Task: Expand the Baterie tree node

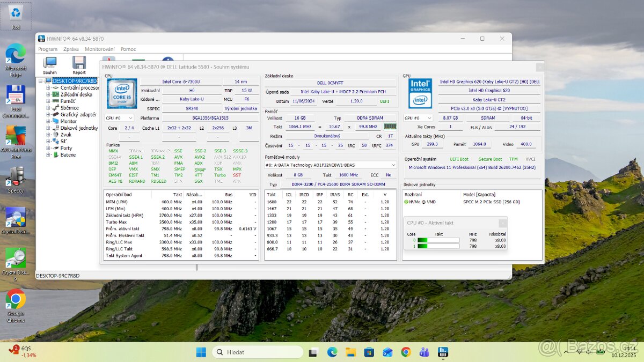Action: 48,155
